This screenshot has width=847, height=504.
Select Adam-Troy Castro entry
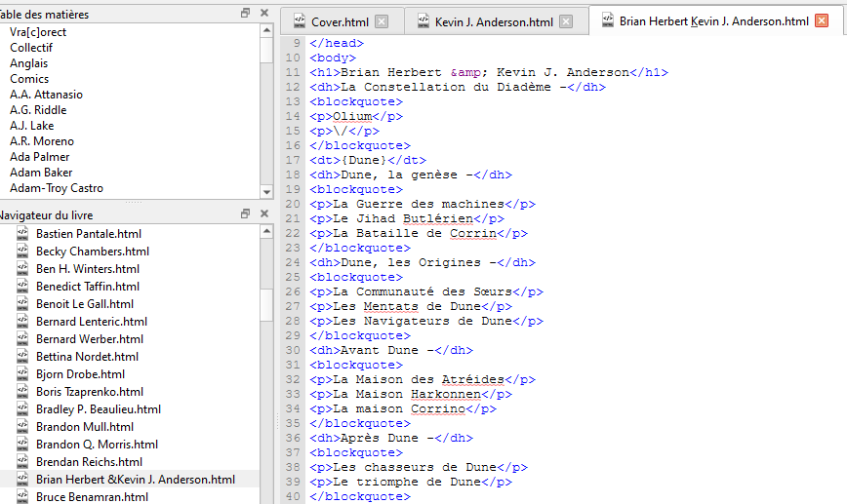57,188
